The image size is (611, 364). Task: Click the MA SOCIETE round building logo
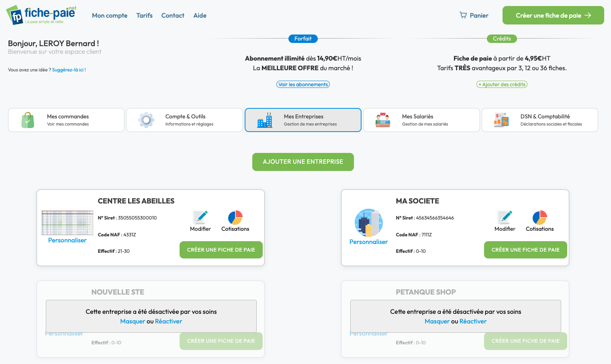369,223
